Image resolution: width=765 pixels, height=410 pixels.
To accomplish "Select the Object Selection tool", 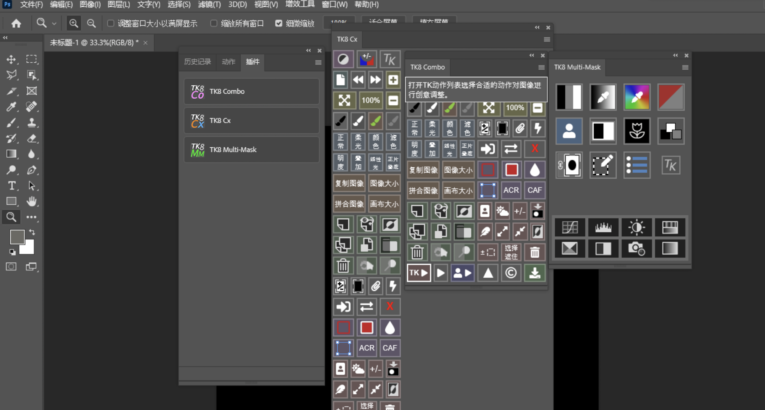I will click(x=32, y=75).
